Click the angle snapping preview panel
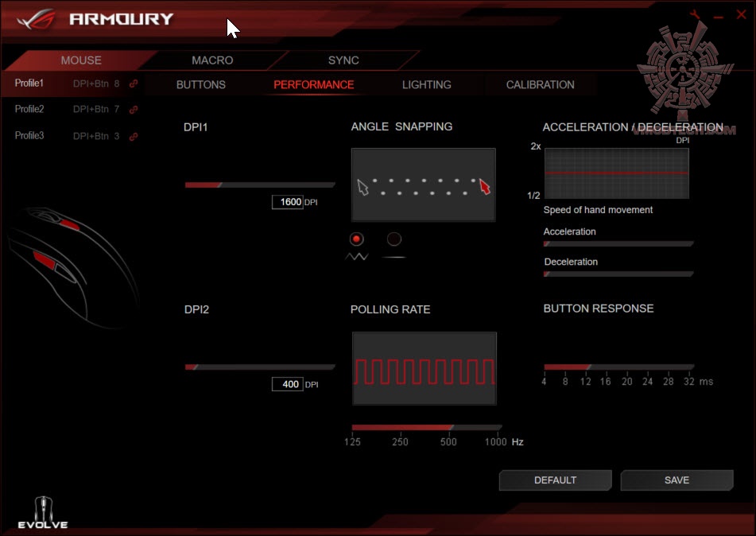Screen dimensions: 756x536 pyautogui.click(x=424, y=184)
